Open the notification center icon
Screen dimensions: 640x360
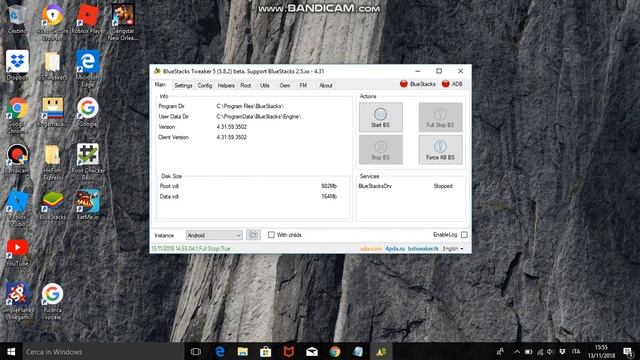pos(628,351)
